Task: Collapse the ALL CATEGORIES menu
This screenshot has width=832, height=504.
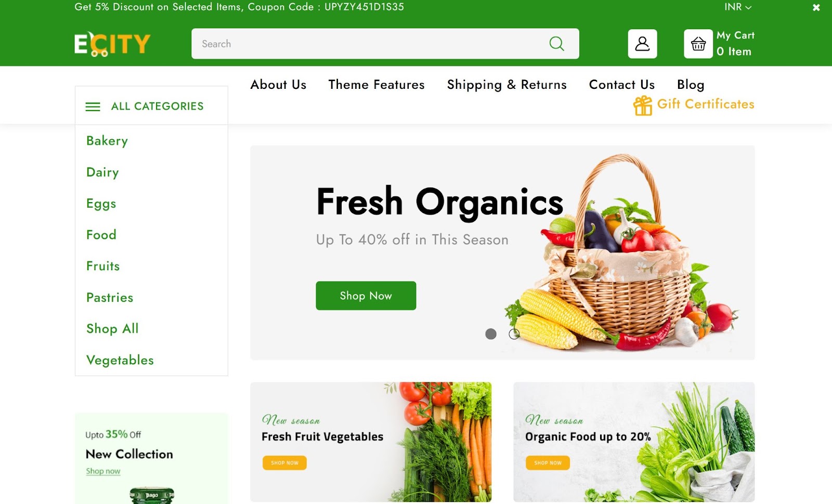Action: [x=151, y=106]
